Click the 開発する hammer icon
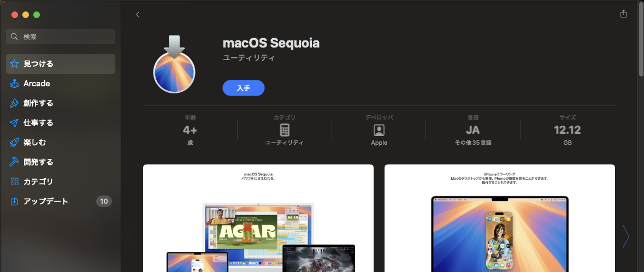 (x=14, y=162)
